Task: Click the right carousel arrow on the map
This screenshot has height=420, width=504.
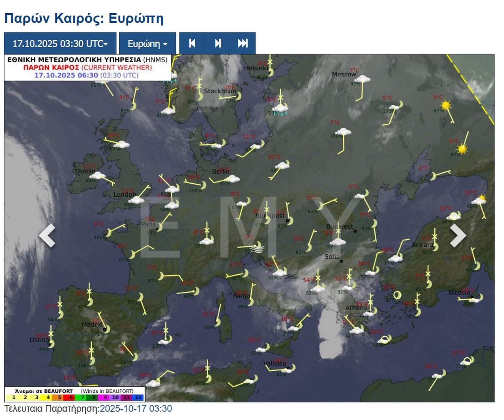Action: pyautogui.click(x=458, y=235)
